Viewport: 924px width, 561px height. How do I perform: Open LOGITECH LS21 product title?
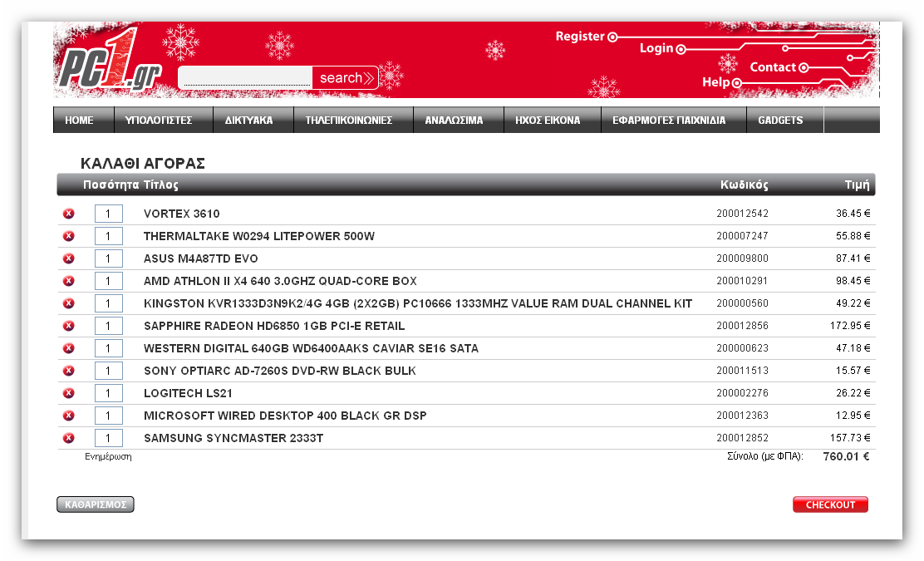[188, 393]
